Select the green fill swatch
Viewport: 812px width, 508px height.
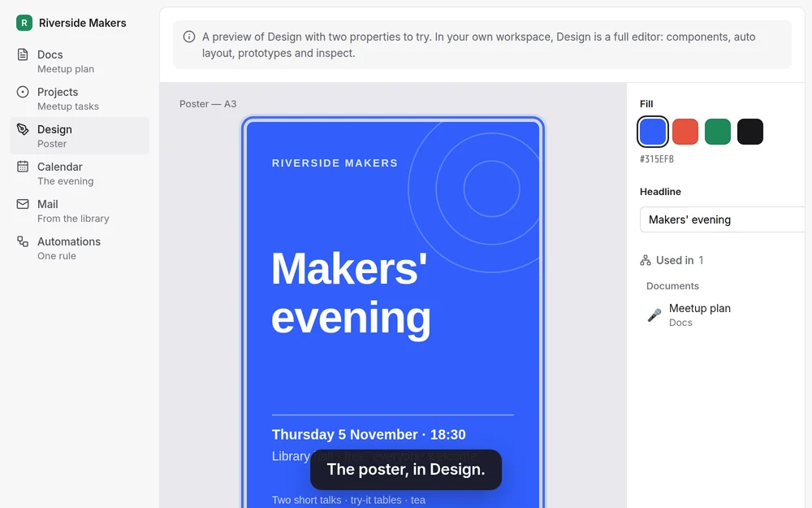pyautogui.click(x=718, y=132)
